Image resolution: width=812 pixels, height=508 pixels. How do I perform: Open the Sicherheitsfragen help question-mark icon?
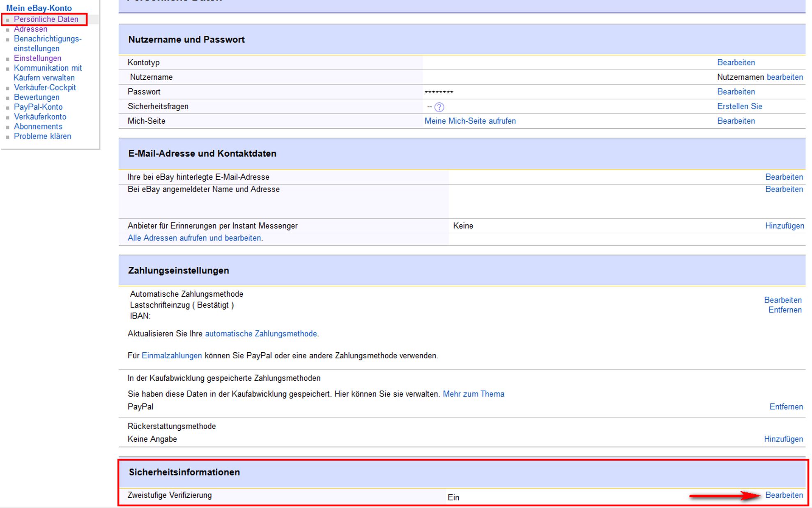pyautogui.click(x=439, y=107)
